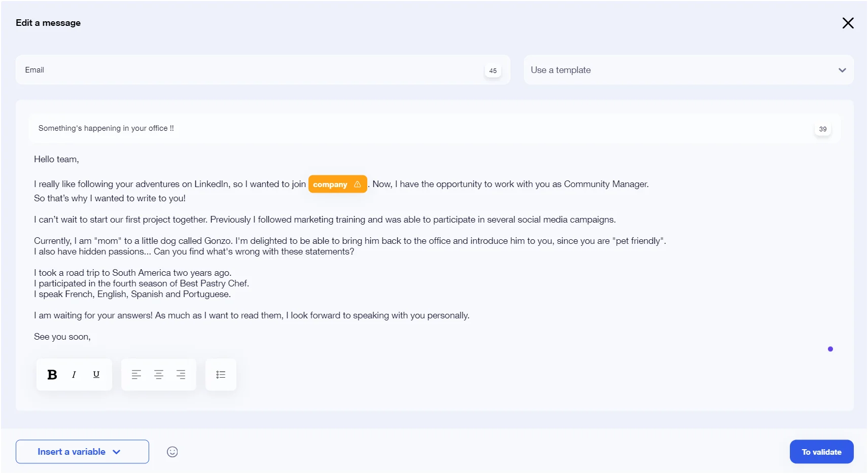Click the sentence about the South America road trip

(x=132, y=273)
